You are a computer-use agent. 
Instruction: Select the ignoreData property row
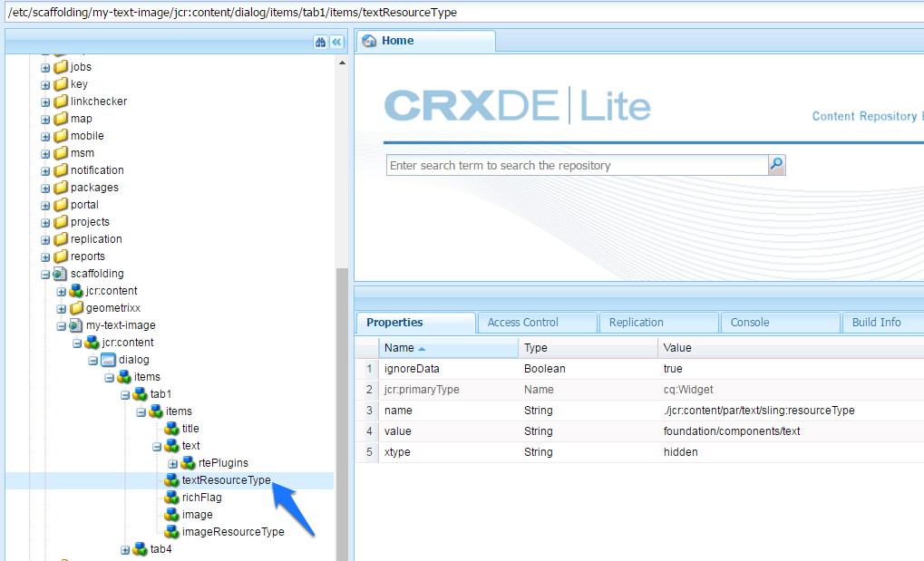coord(639,369)
